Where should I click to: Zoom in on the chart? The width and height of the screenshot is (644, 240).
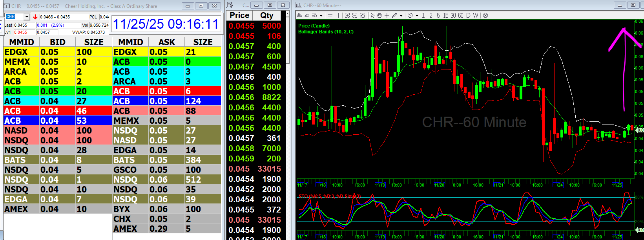347,15
